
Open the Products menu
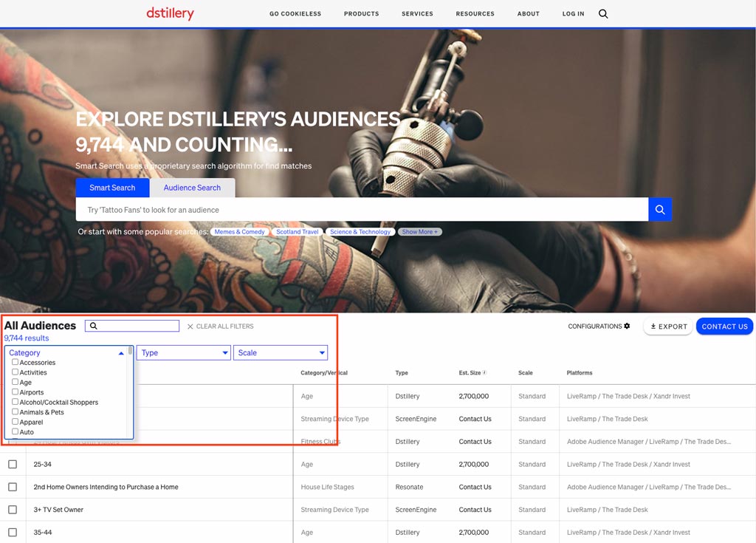coord(361,13)
